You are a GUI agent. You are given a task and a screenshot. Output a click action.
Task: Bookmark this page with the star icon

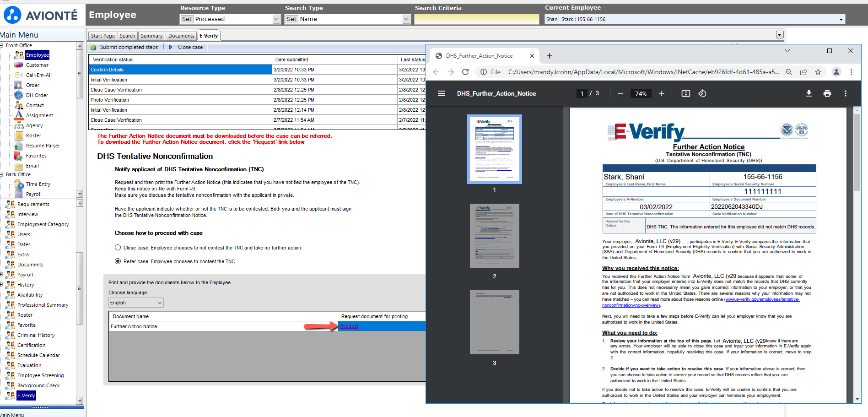(x=818, y=72)
